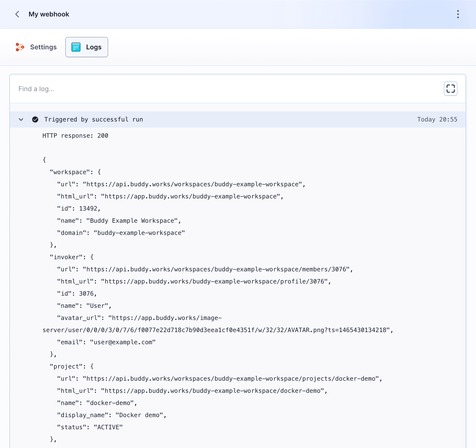This screenshot has width=476, height=448.
Task: Click the '"id": 13492,' line
Action: tap(79, 209)
